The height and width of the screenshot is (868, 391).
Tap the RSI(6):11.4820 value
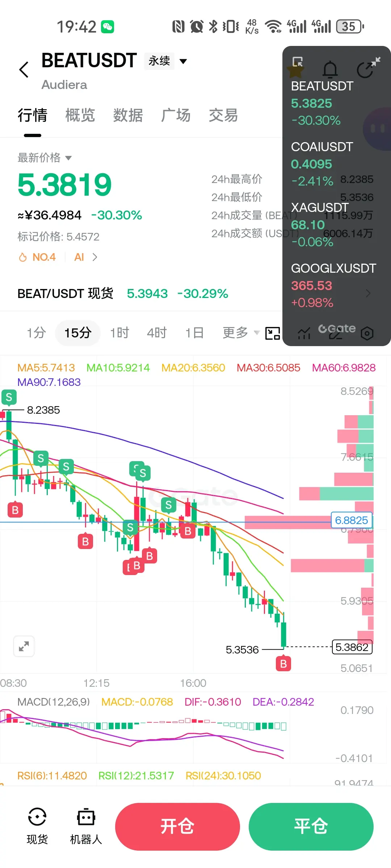click(x=52, y=776)
